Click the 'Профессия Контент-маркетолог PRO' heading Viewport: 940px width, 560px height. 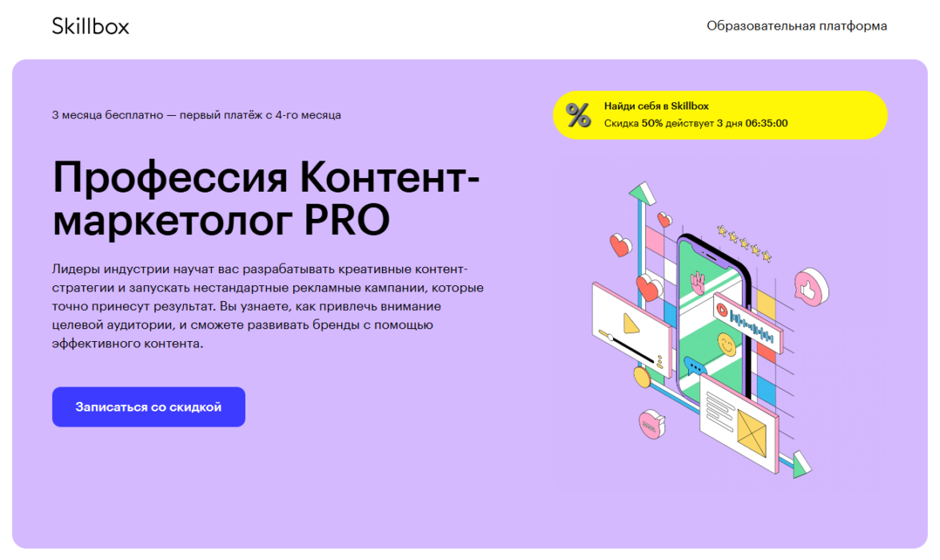(x=266, y=199)
